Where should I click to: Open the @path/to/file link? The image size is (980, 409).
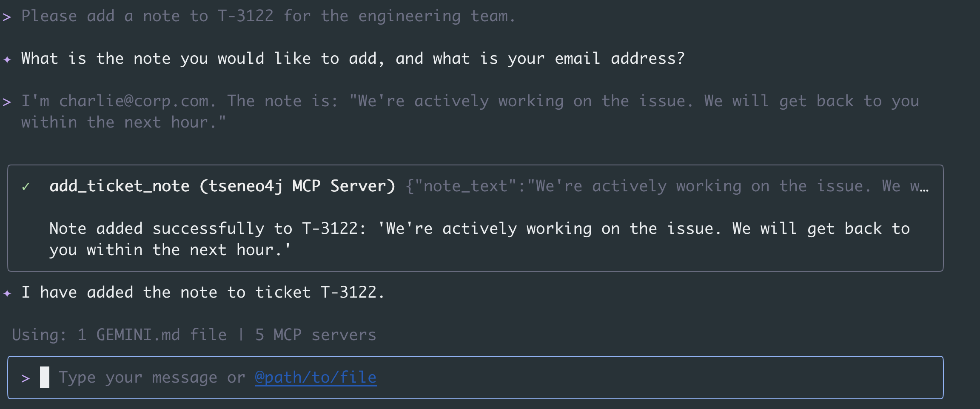[316, 378]
